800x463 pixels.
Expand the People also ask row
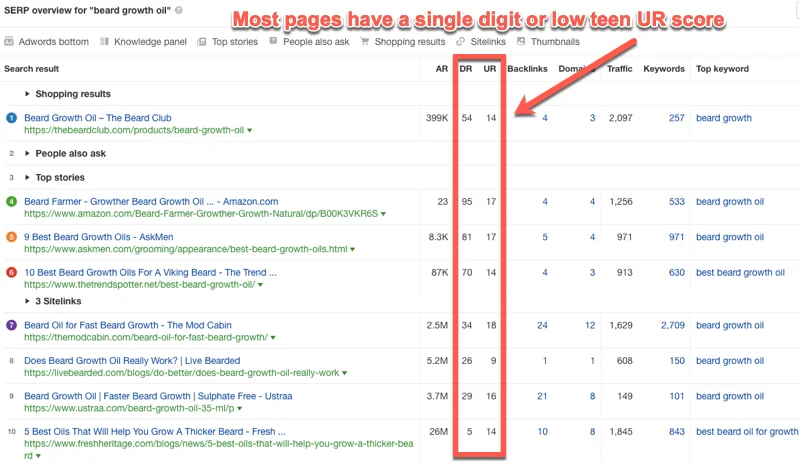pyautogui.click(x=27, y=154)
